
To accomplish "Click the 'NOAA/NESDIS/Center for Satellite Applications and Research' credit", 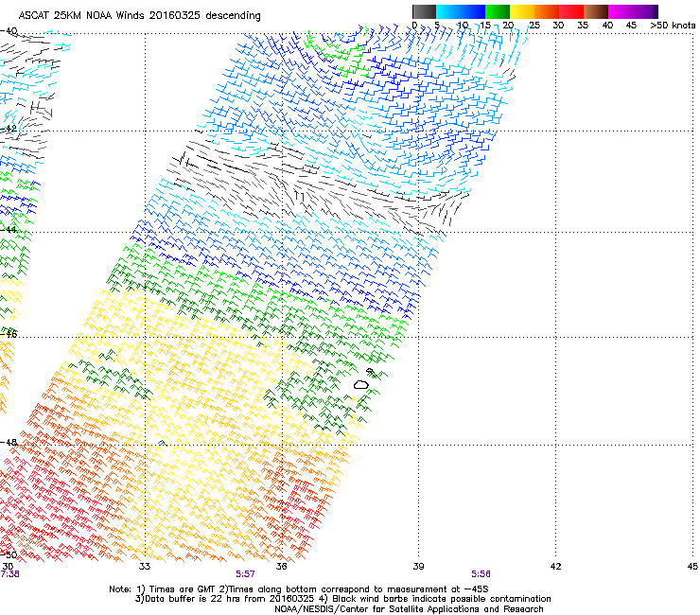I will tap(409, 609).
